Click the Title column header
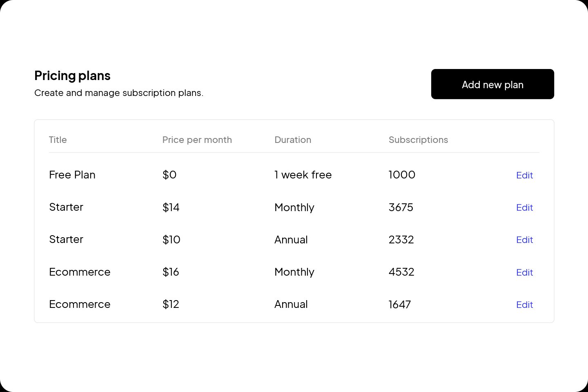Viewport: 588px width, 392px height. 58,140
